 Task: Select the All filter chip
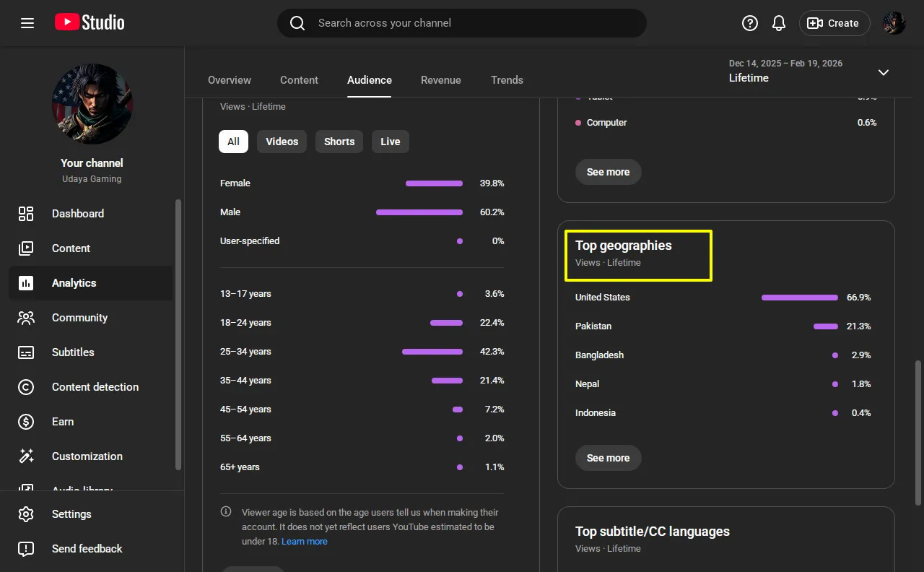pos(233,142)
